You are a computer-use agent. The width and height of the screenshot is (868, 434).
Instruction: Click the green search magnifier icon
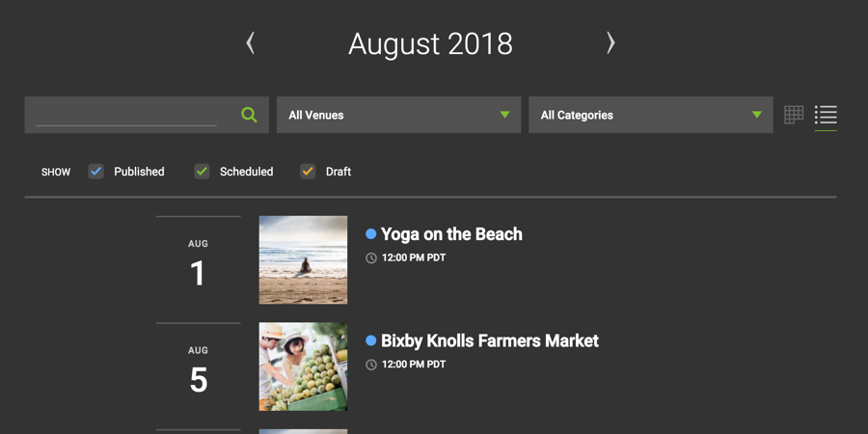coord(249,115)
